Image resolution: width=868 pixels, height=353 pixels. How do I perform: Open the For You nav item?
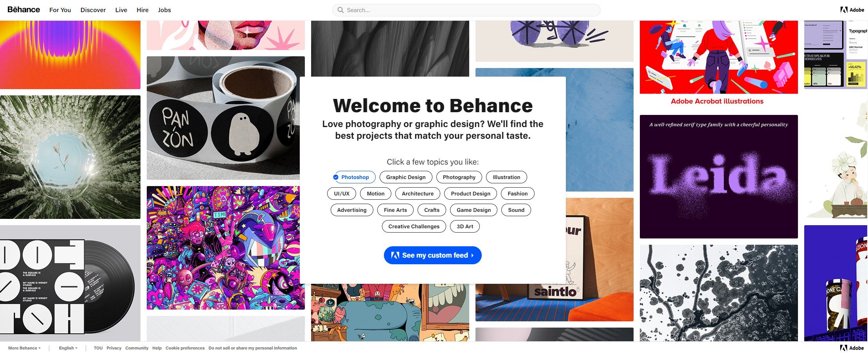[x=60, y=10]
